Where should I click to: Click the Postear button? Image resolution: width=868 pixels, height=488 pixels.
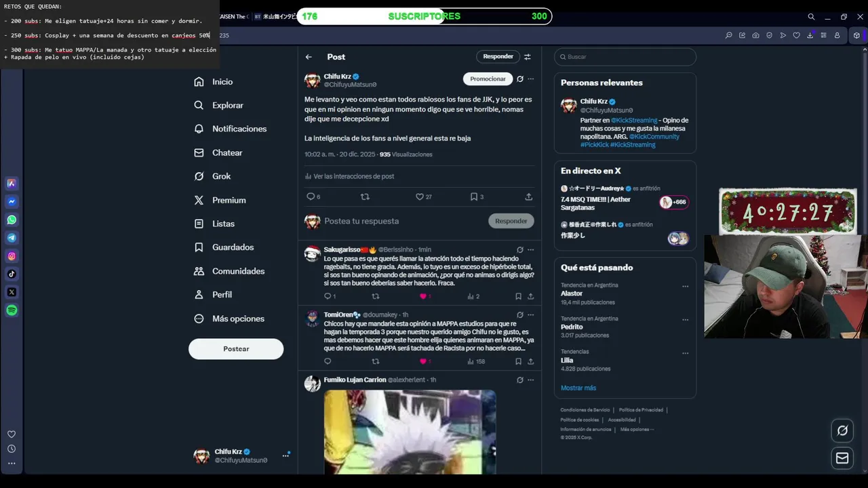point(236,348)
